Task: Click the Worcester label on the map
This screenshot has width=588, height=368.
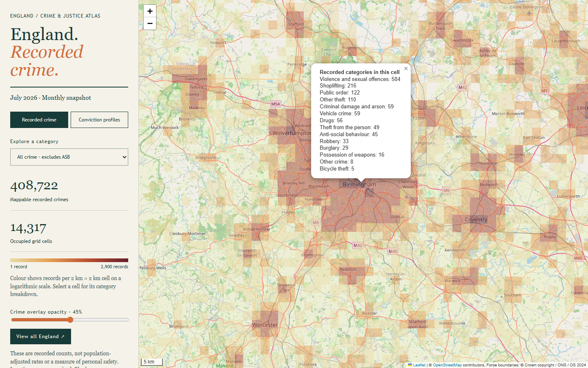Action: (265, 325)
